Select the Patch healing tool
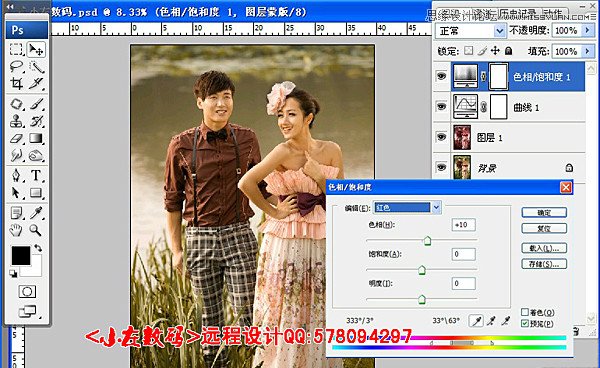 pyautogui.click(x=16, y=104)
